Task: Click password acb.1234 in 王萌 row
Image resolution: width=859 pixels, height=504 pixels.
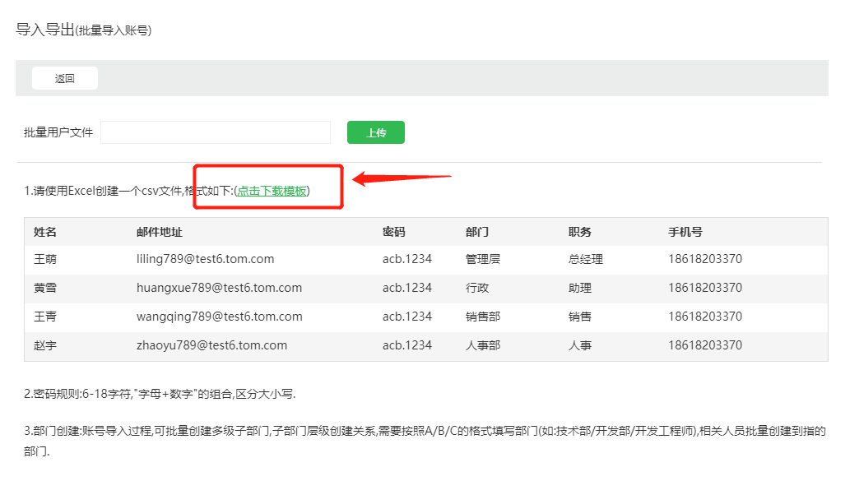Action: 407,259
